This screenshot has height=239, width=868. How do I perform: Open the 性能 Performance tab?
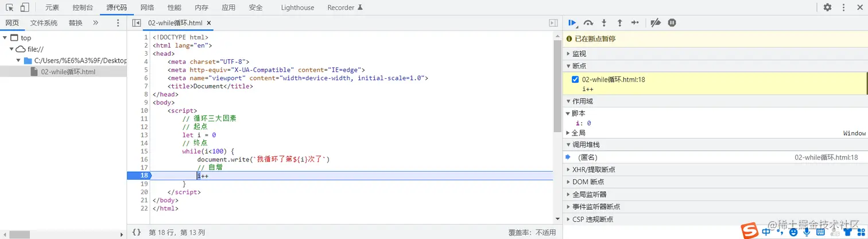174,7
